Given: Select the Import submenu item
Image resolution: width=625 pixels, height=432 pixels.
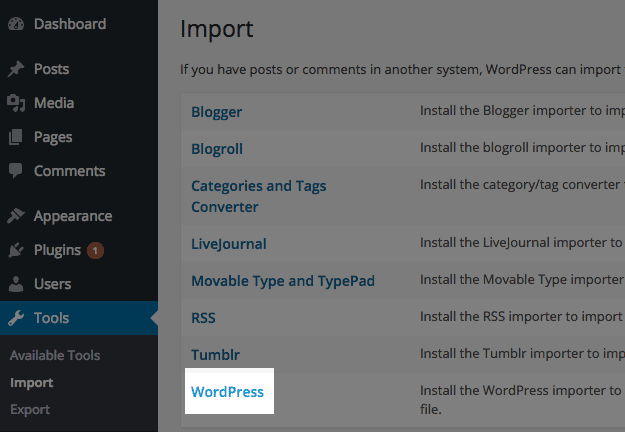Looking at the screenshot, I should pos(31,382).
